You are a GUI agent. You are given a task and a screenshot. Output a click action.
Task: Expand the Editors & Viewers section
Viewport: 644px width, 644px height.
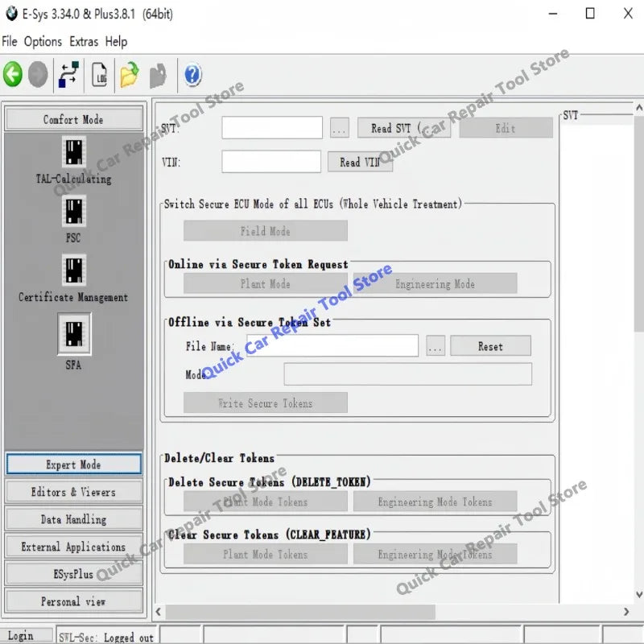point(74,492)
